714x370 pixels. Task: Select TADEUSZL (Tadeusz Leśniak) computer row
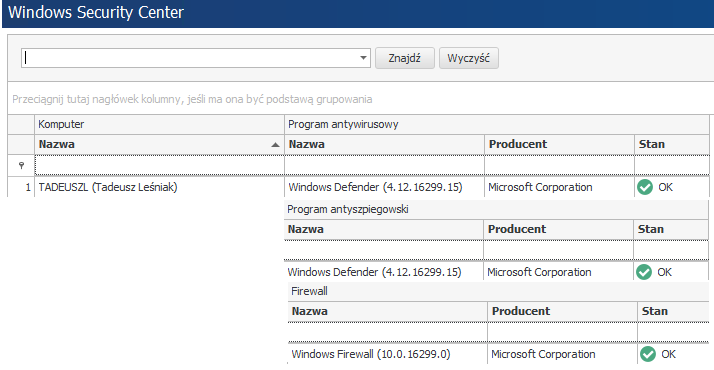(159, 187)
